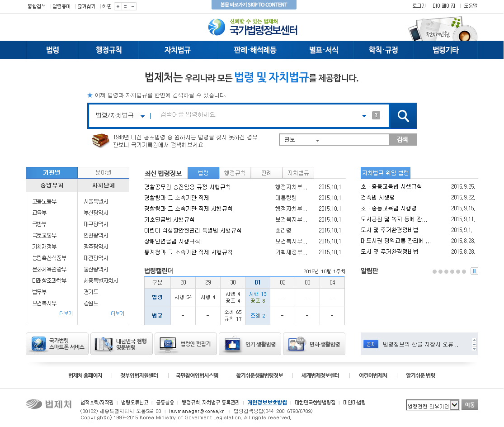Increase screen size with plus button
The height and width of the screenshot is (427, 504).
tap(118, 6)
